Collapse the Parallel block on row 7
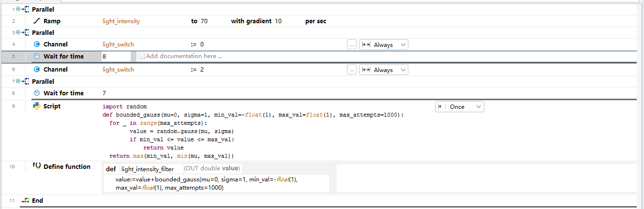The height and width of the screenshot is (209, 644). 19,82
